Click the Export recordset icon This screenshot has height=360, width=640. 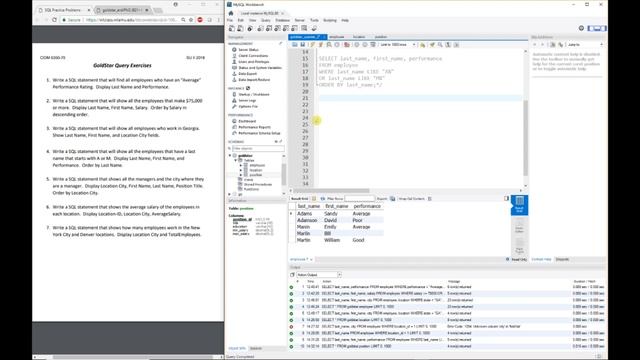click(x=392, y=199)
